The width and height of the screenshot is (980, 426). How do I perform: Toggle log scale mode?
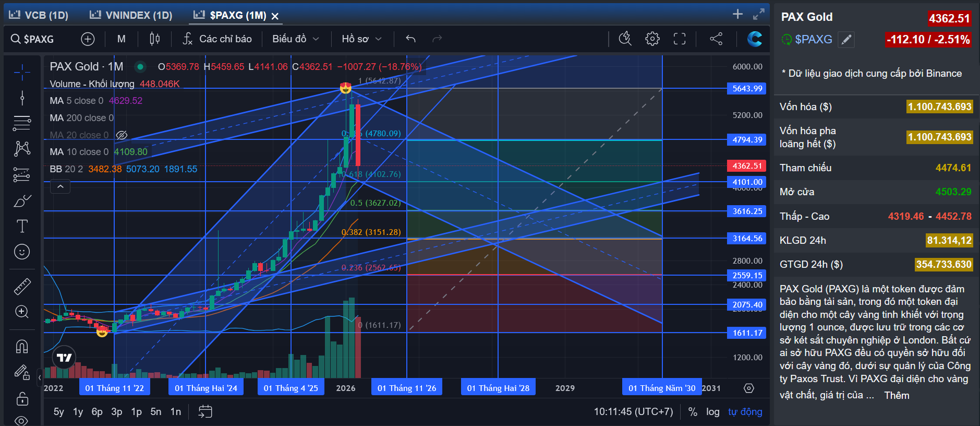(x=713, y=412)
